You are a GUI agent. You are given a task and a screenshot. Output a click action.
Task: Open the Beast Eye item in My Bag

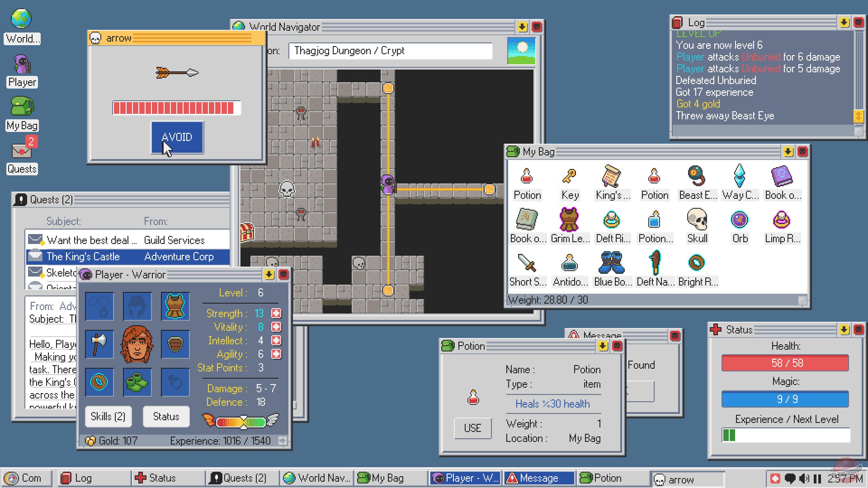tap(697, 177)
